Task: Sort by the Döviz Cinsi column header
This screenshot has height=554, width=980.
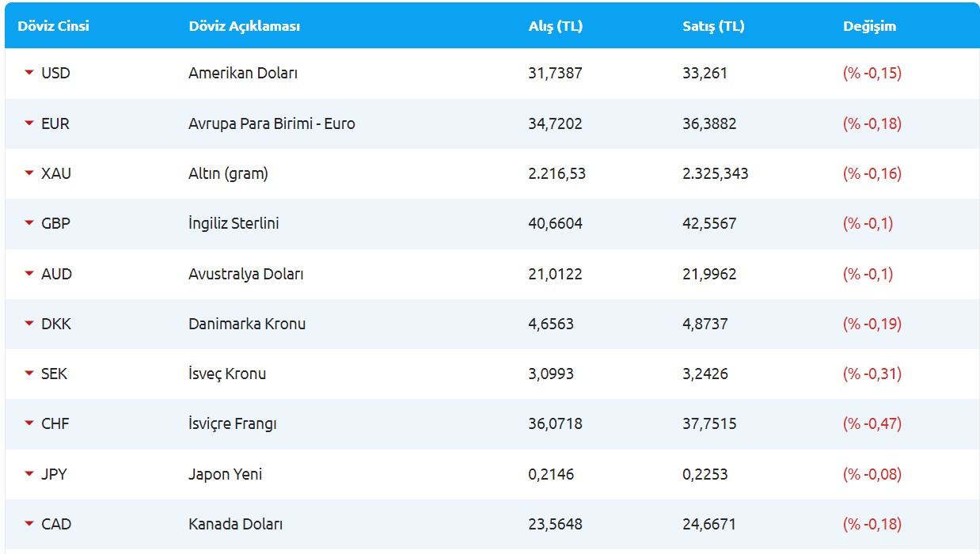Action: [53, 26]
